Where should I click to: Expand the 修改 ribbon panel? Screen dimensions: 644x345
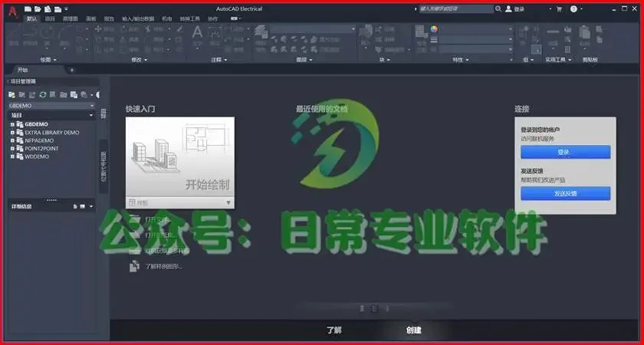click(x=140, y=60)
